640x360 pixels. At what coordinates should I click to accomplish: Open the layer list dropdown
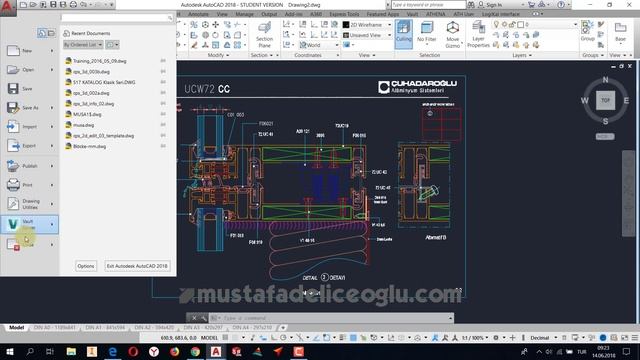click(576, 24)
